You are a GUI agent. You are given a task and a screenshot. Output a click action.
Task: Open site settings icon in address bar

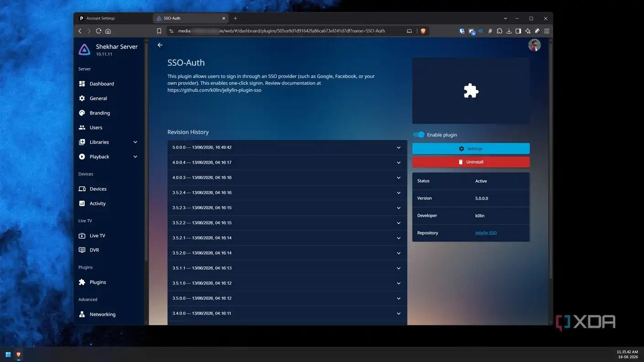[x=171, y=31]
